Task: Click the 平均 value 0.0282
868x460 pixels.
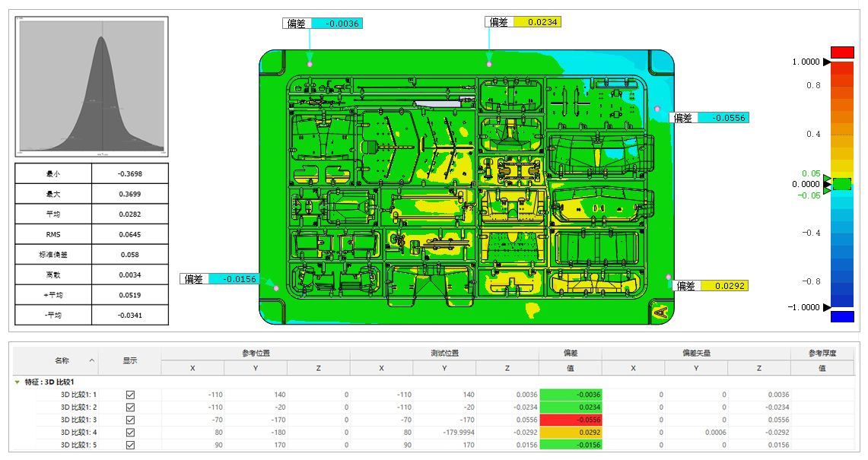Action: (130, 214)
